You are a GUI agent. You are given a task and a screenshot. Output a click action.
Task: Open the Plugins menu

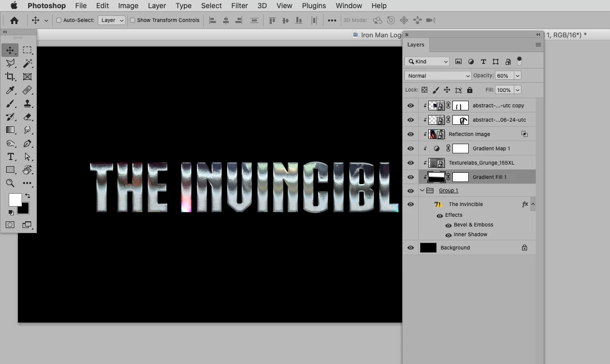314,6
